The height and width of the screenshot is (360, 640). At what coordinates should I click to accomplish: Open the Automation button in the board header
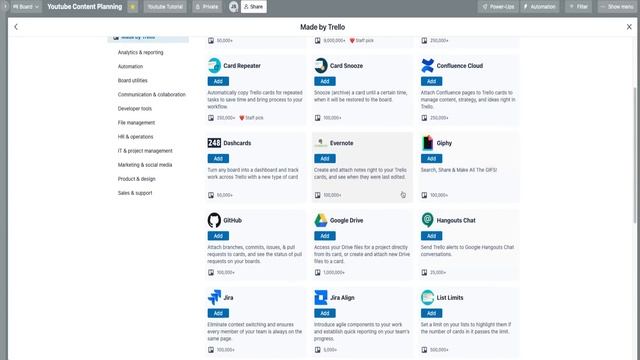coord(540,7)
